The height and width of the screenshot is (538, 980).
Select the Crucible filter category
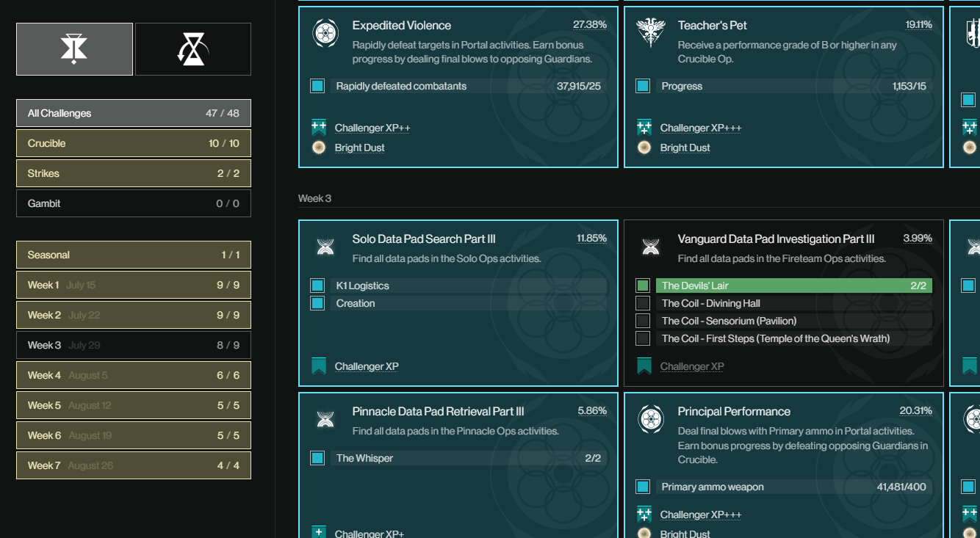pyautogui.click(x=134, y=143)
